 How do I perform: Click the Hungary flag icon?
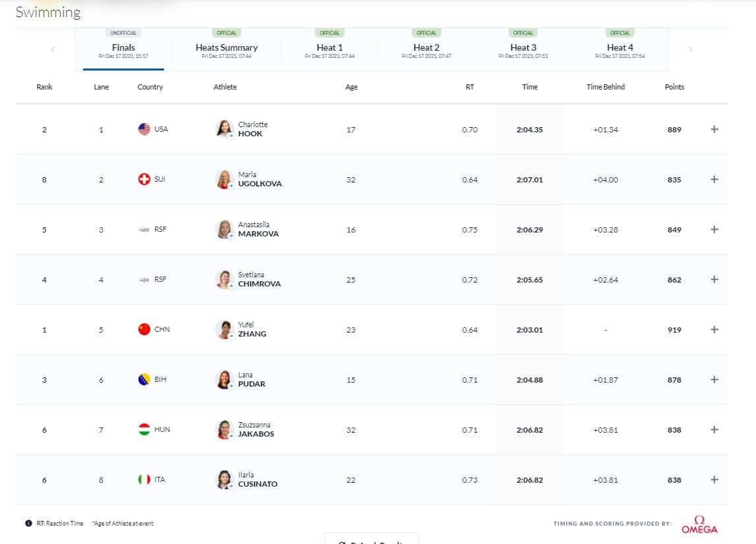[x=144, y=429]
